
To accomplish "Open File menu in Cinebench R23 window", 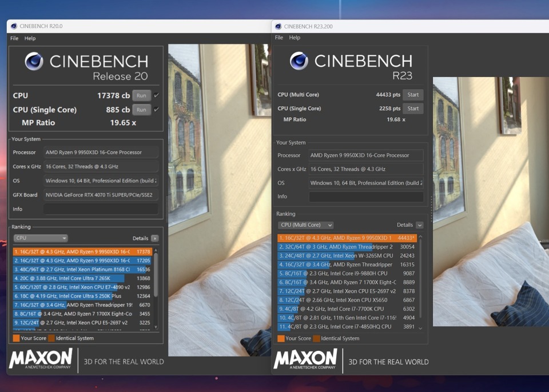I will (x=279, y=38).
